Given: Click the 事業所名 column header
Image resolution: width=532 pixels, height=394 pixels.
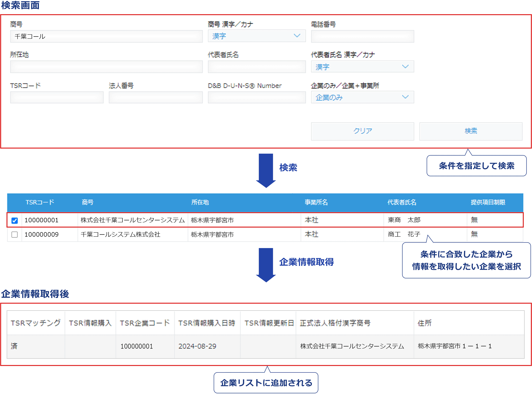Looking at the screenshot, I should pos(316,202).
